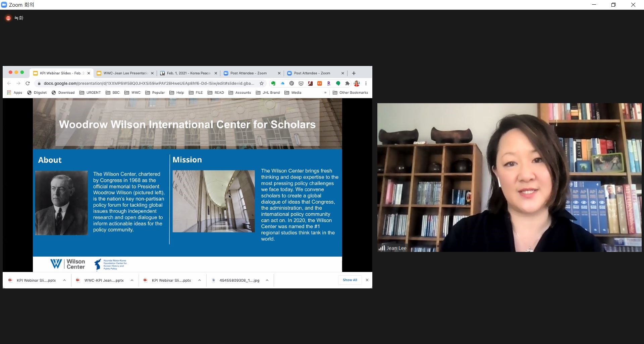Open the purple R extension
Image resolution: width=644 pixels, height=344 pixels.
pos(329,83)
